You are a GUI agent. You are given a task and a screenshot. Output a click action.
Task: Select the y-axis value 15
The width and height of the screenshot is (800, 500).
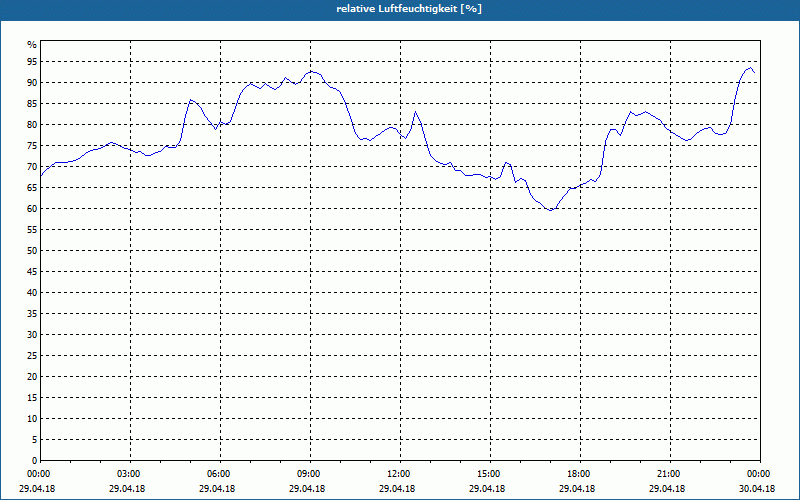[32, 397]
